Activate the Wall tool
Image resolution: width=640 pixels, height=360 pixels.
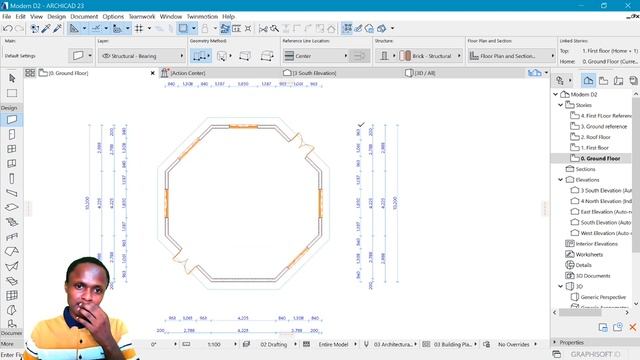[12, 120]
